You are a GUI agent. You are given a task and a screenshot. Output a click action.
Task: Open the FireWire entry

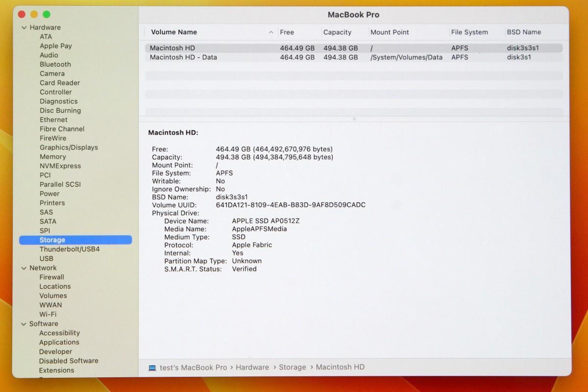click(x=53, y=139)
